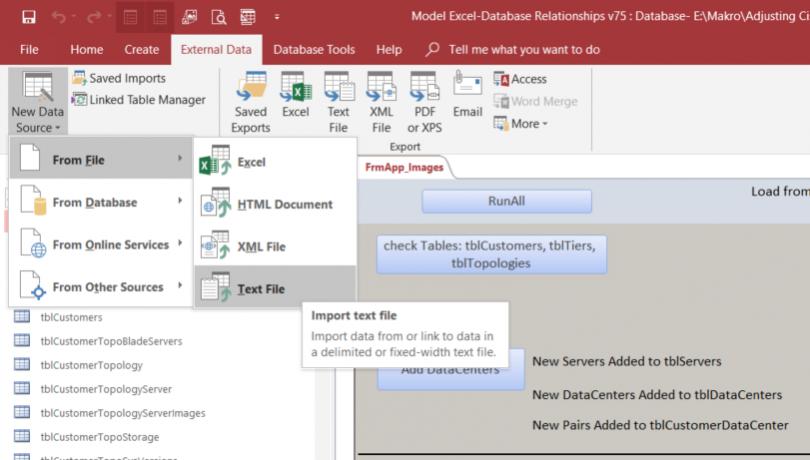Export to Excel from the ribbon
The height and width of the screenshot is (460, 810).
pyautogui.click(x=295, y=95)
